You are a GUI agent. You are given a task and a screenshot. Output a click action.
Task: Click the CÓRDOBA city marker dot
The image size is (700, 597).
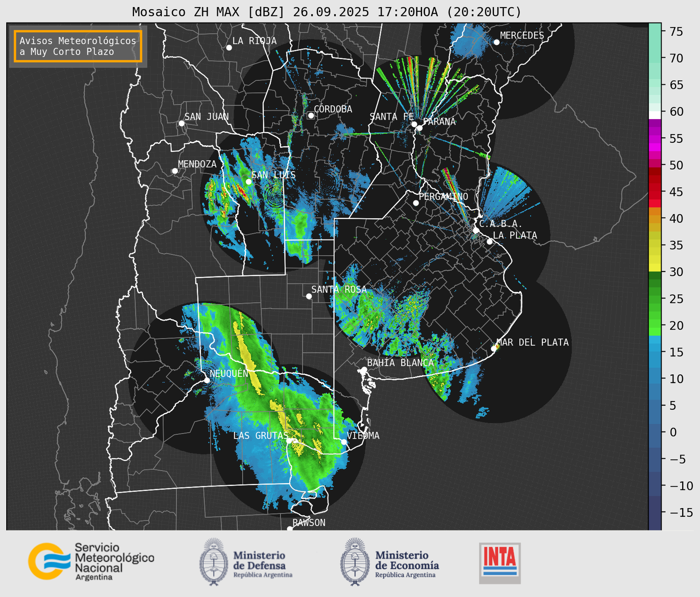click(x=311, y=115)
